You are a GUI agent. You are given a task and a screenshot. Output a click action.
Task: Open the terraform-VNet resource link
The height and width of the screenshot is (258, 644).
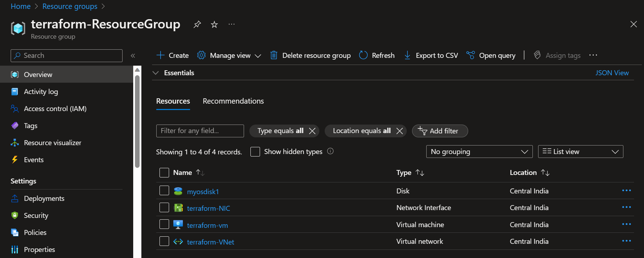click(x=210, y=242)
